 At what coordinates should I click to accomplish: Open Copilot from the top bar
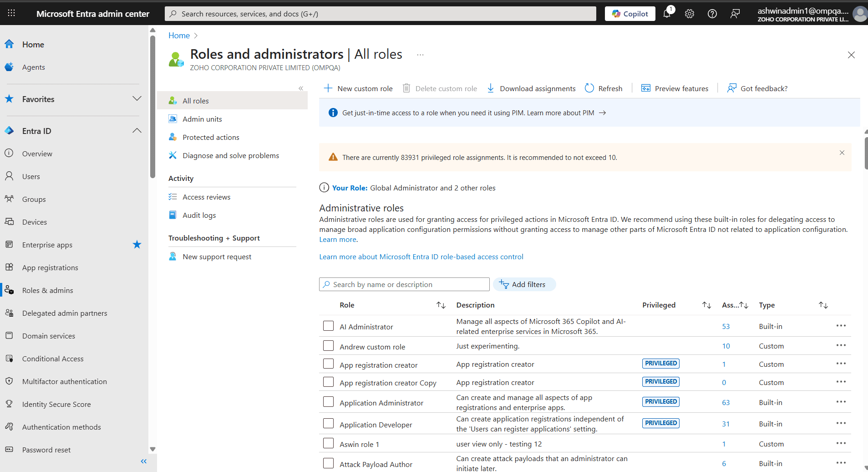(x=630, y=13)
